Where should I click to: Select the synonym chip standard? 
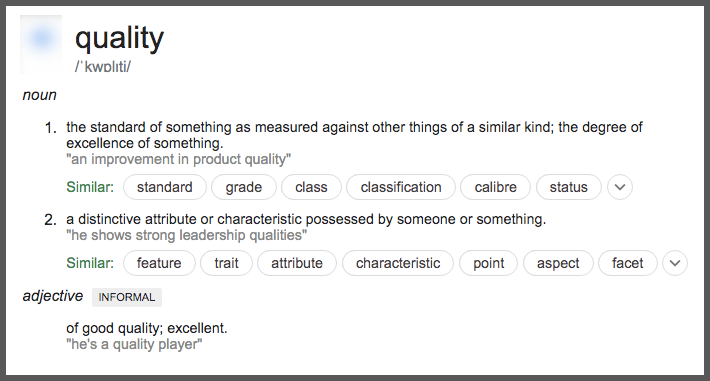click(165, 187)
